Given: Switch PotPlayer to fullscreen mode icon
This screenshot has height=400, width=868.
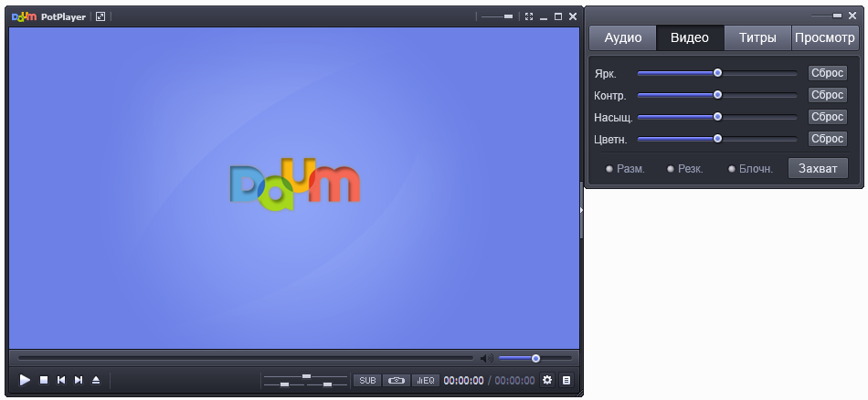Looking at the screenshot, I should coord(529,16).
